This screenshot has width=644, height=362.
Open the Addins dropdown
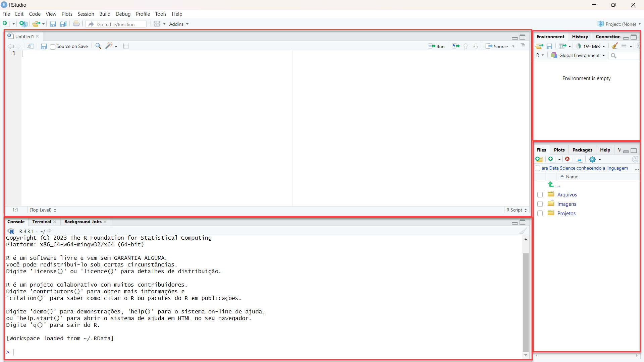pos(179,24)
